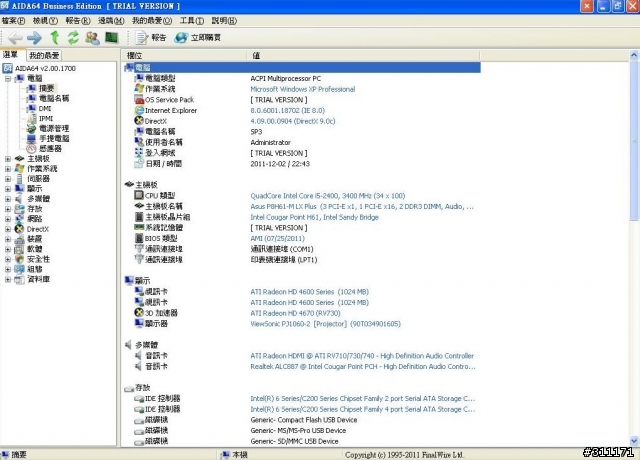Image resolution: width=640 pixels, height=460 pixels.
Task: Expand the 顯示 display tree node
Action: click(x=8, y=189)
